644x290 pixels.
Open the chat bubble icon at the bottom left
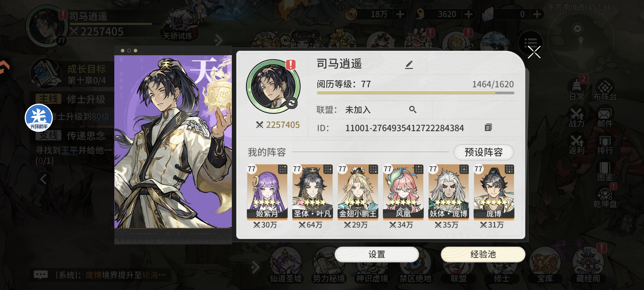(41, 275)
